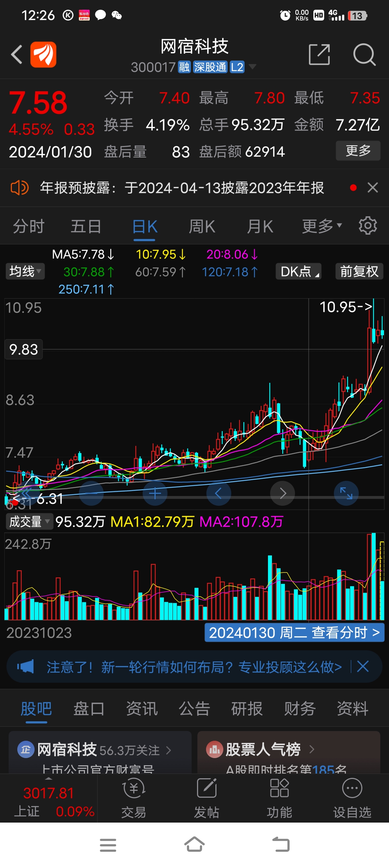Tap the 融 margin trading badge
The height and width of the screenshot is (868, 389).
point(184,67)
